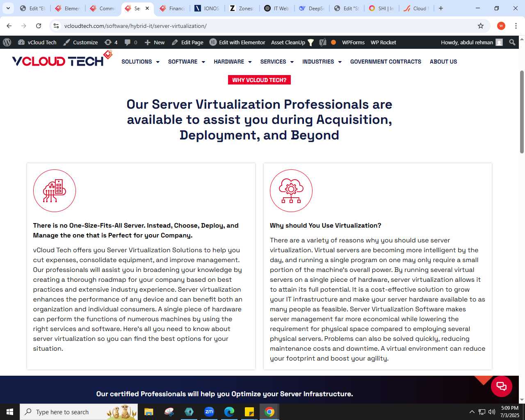Switch to the IT Web tab
The image size is (525, 420).
pyautogui.click(x=277, y=8)
